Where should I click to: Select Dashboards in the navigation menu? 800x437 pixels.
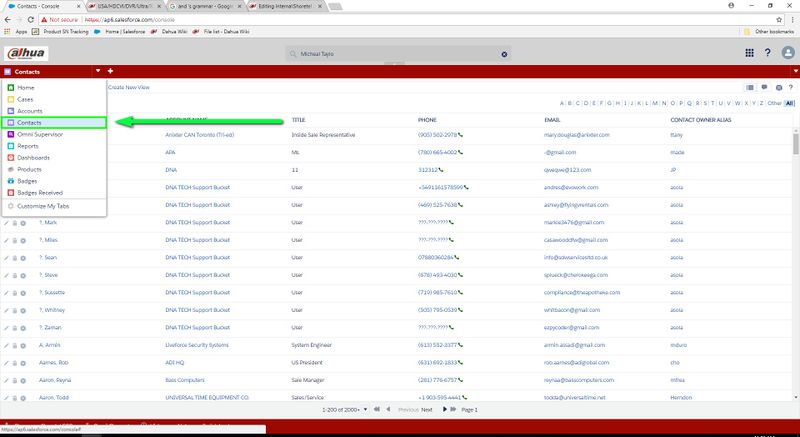(54, 158)
